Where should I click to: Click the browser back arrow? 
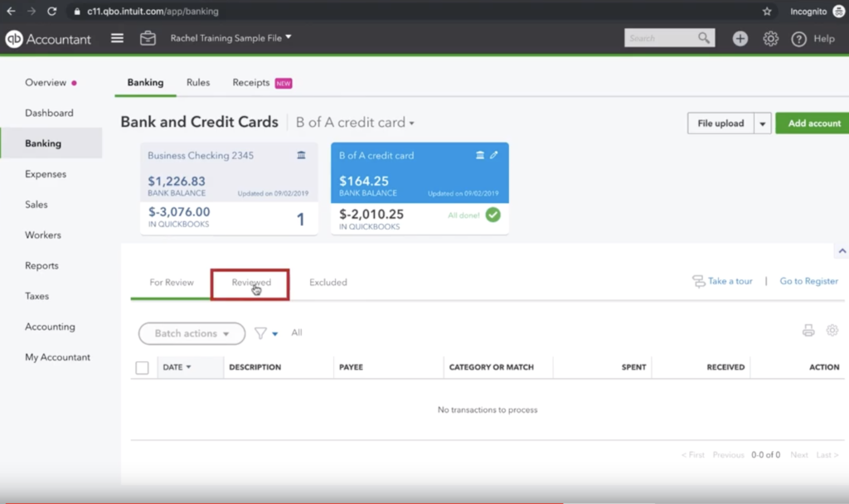[11, 11]
